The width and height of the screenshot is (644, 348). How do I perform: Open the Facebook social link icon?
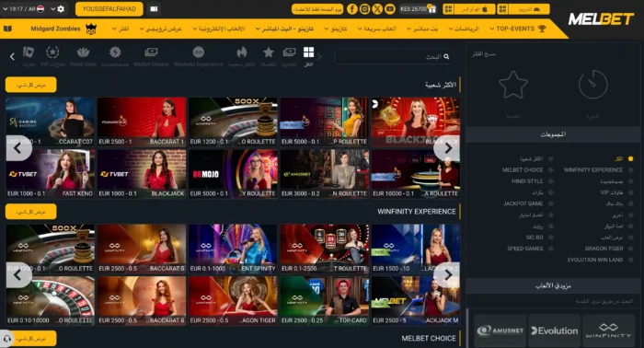pos(352,9)
